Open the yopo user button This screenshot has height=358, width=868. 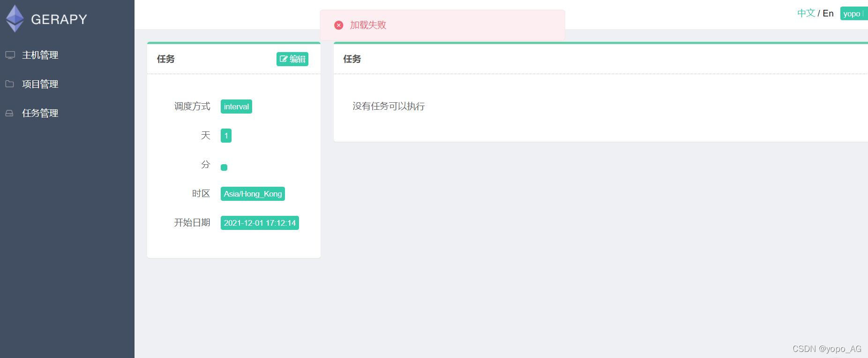point(852,14)
